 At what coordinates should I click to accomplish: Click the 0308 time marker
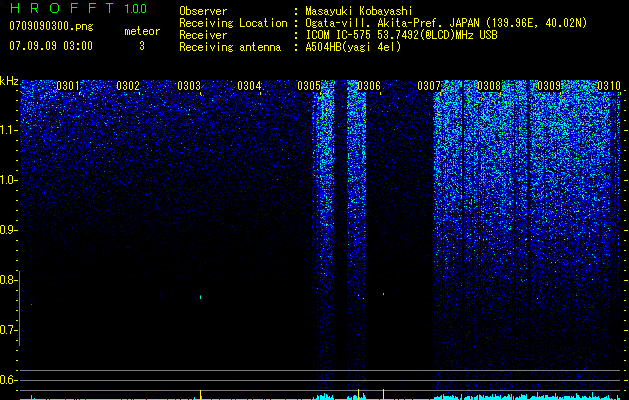pyautogui.click(x=489, y=86)
